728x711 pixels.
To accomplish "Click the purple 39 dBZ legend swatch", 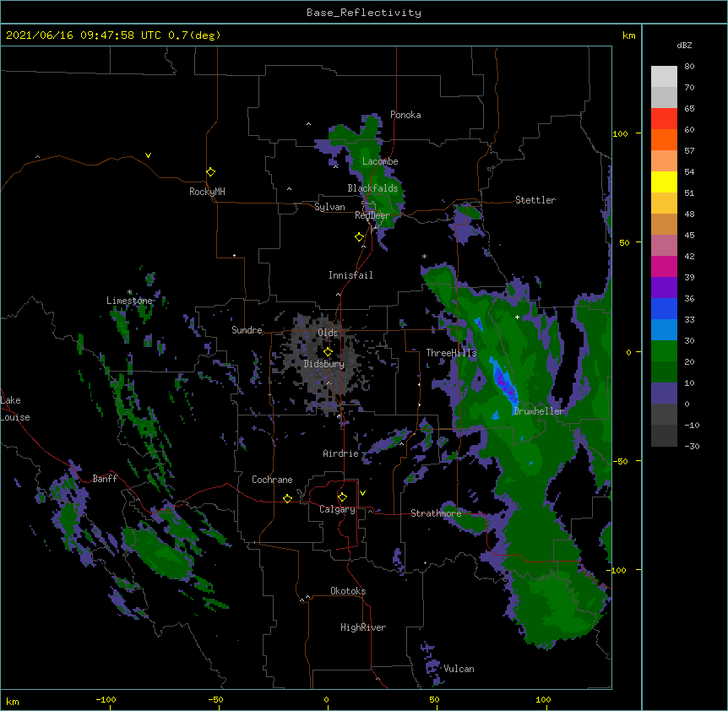I will [664, 287].
